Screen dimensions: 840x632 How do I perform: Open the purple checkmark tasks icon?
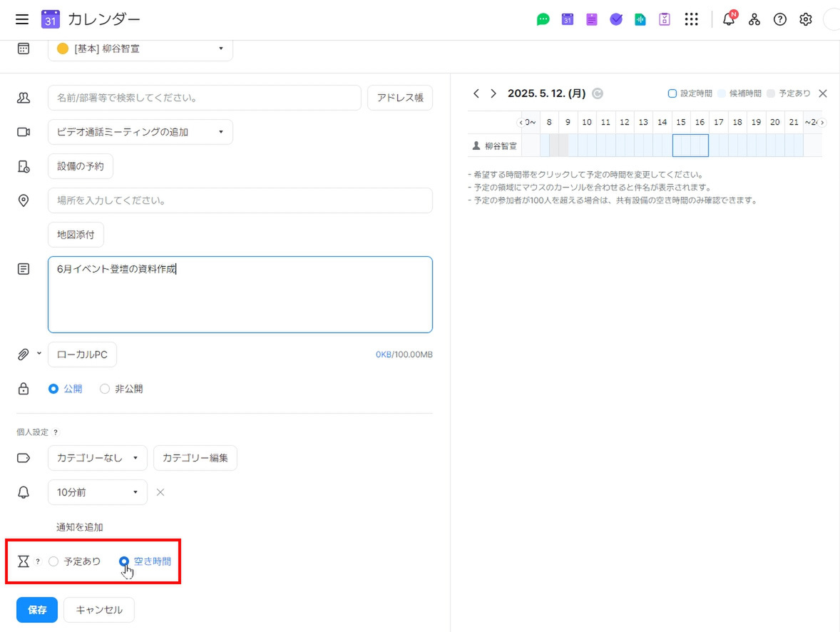(x=616, y=19)
